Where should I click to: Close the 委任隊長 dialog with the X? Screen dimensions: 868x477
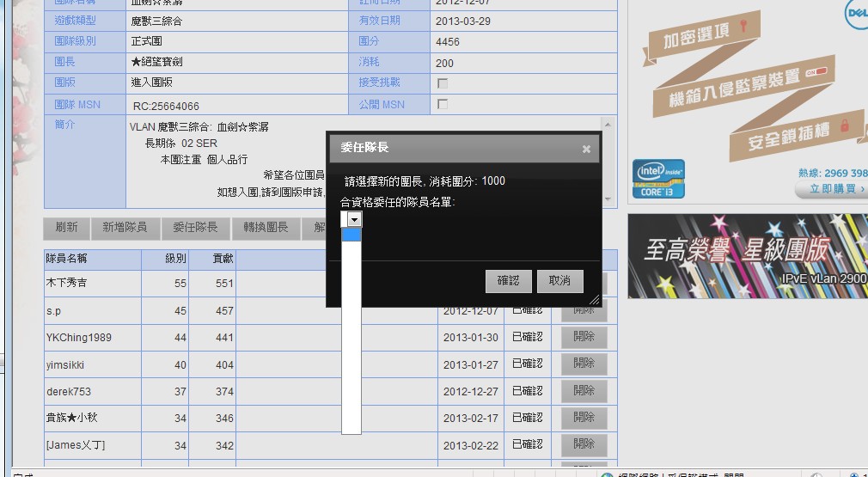tap(586, 149)
